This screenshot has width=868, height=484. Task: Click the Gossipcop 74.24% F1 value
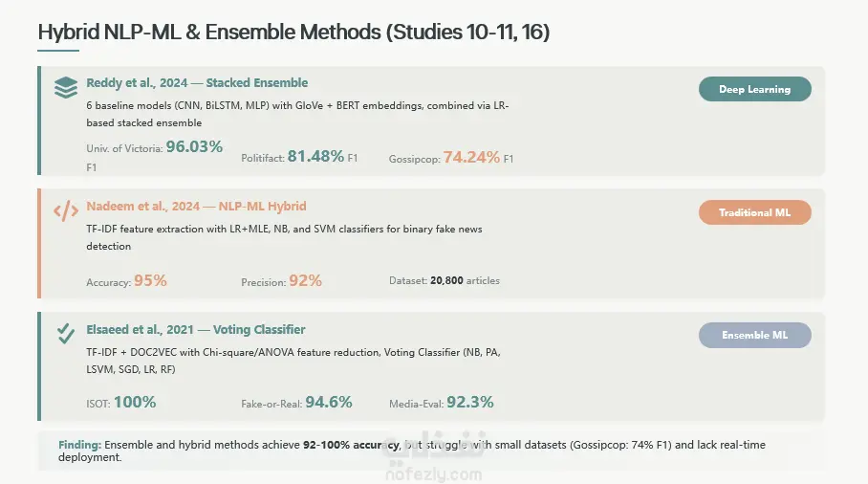tap(451, 157)
